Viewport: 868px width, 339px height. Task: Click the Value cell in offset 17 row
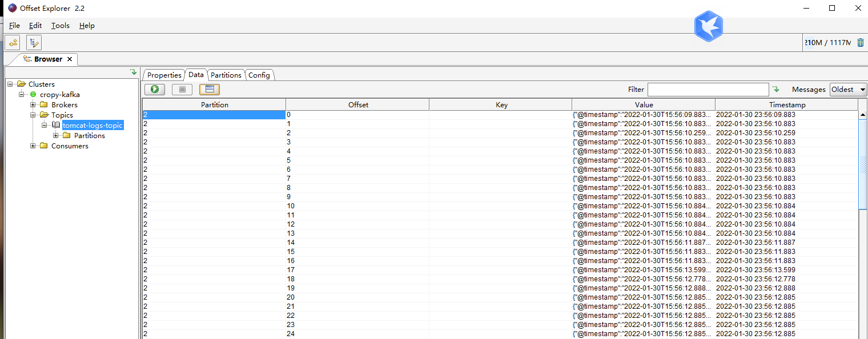644,270
